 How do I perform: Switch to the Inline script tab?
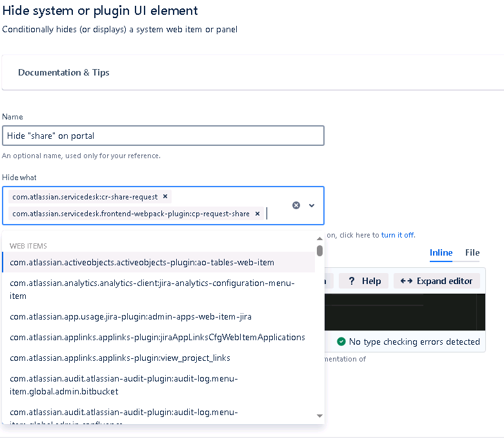(x=441, y=253)
